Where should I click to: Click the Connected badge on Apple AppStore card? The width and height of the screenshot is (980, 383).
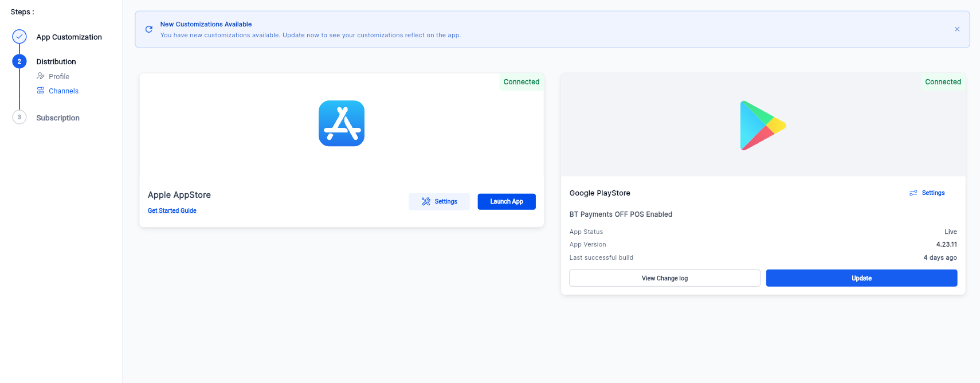[522, 82]
